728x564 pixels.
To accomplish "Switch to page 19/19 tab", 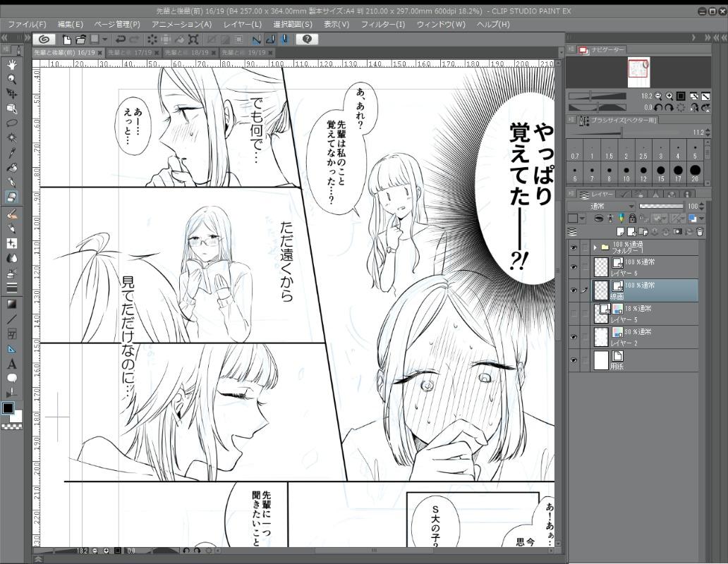I will (x=247, y=52).
